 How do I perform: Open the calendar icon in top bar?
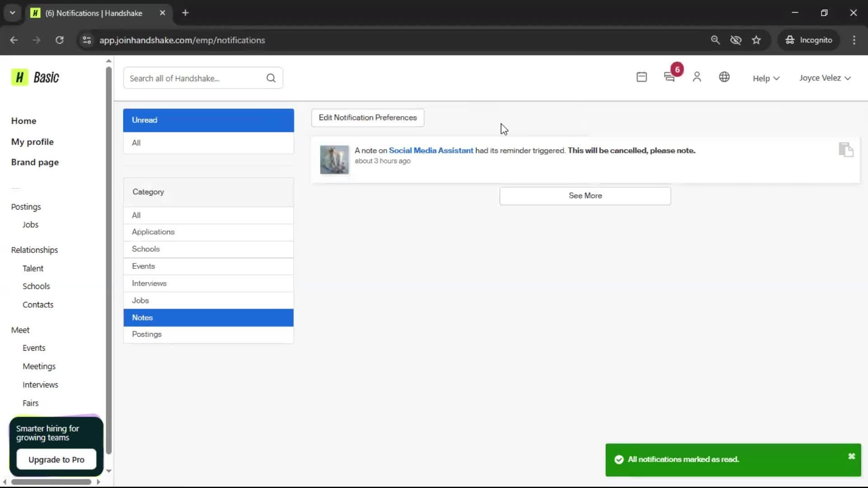click(642, 77)
